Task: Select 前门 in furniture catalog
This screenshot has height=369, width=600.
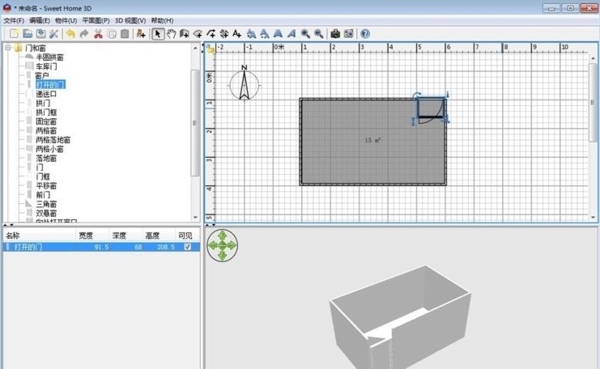Action: (43, 195)
